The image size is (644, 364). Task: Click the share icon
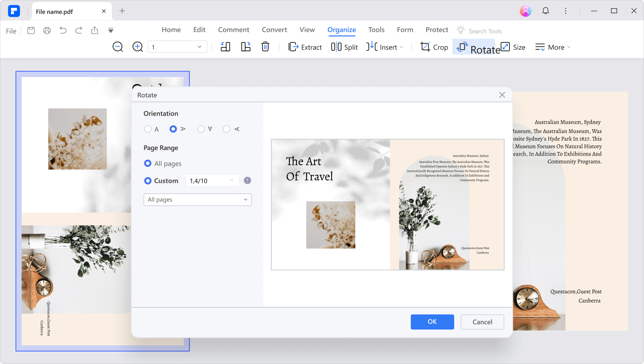click(95, 30)
